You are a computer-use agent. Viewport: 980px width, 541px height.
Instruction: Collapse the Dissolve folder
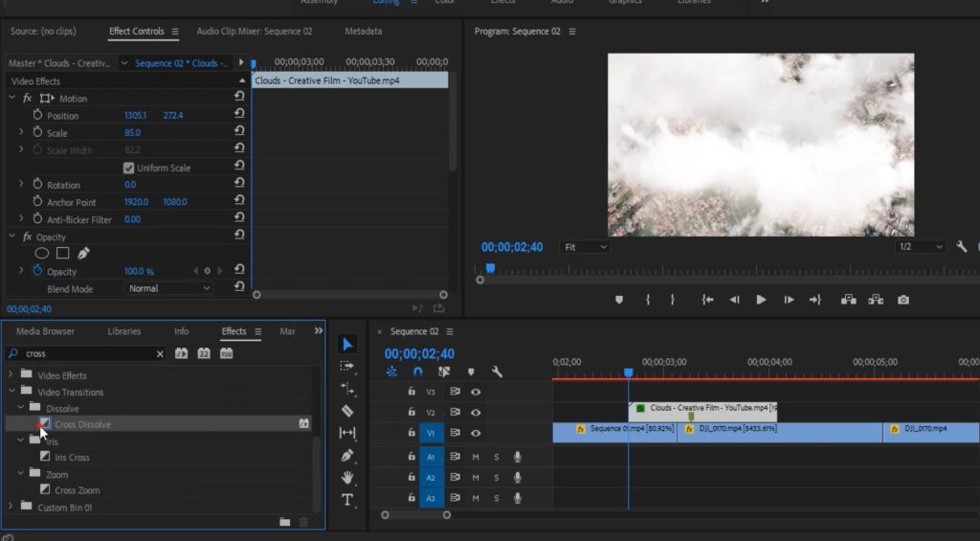pos(21,407)
